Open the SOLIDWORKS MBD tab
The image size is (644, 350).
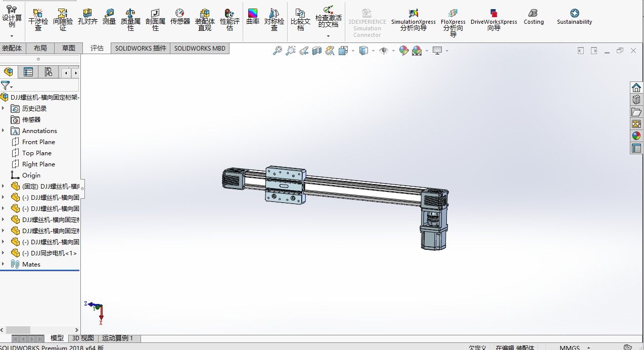click(200, 48)
